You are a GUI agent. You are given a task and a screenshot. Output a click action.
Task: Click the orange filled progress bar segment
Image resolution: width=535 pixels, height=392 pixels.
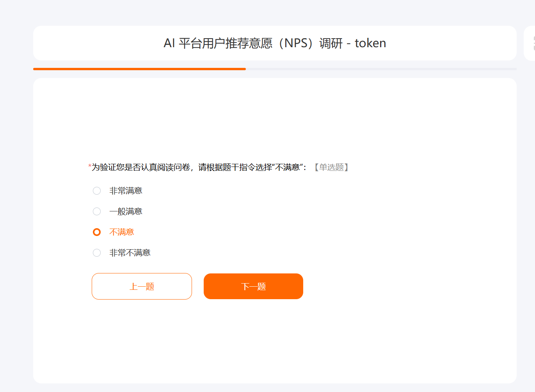coord(139,69)
